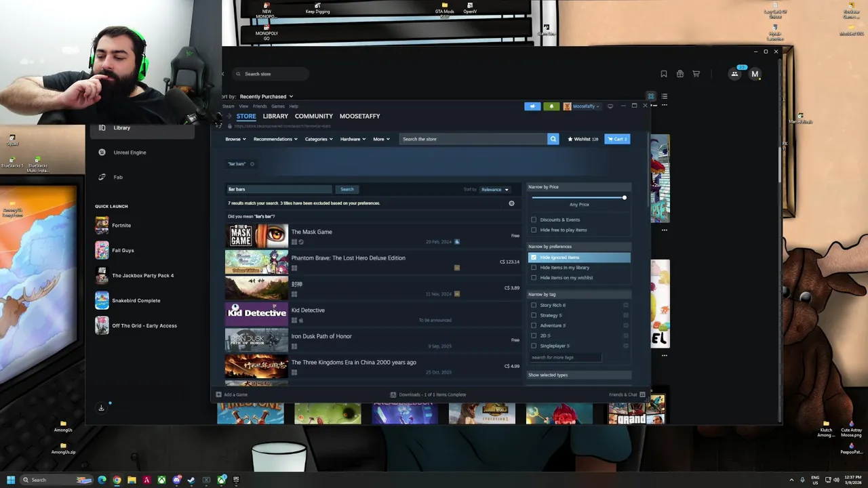Open Windows Start menu
This screenshot has width=868, height=488.
11,480
